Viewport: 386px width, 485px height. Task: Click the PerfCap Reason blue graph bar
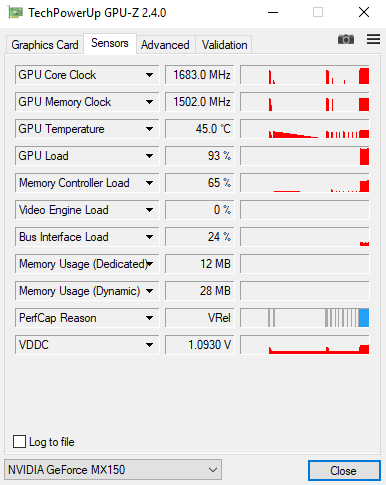click(x=364, y=318)
